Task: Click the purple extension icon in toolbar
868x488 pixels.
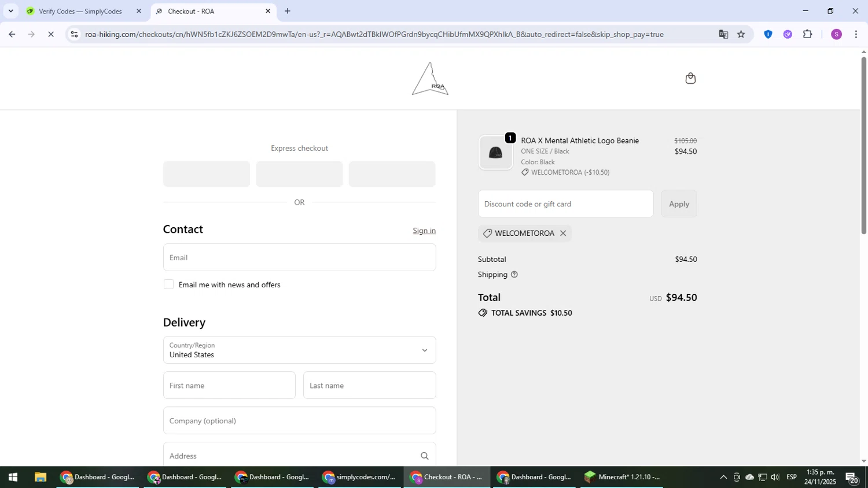Action: coord(788,34)
